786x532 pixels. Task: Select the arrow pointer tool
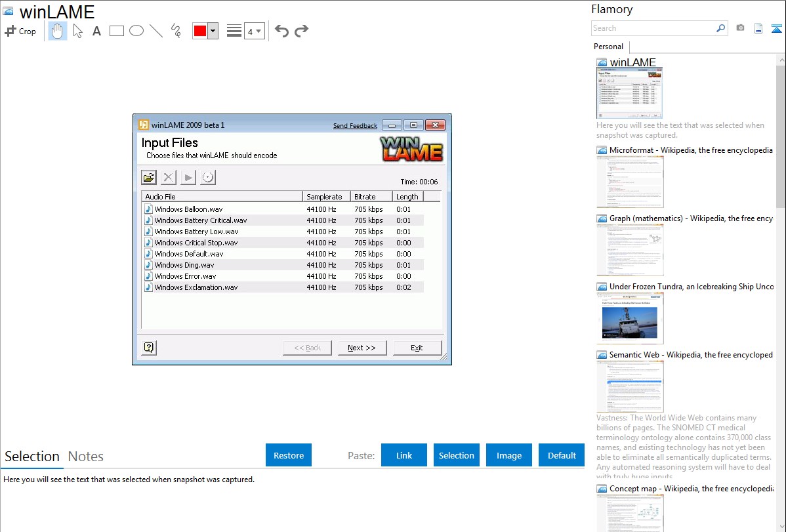(x=77, y=31)
